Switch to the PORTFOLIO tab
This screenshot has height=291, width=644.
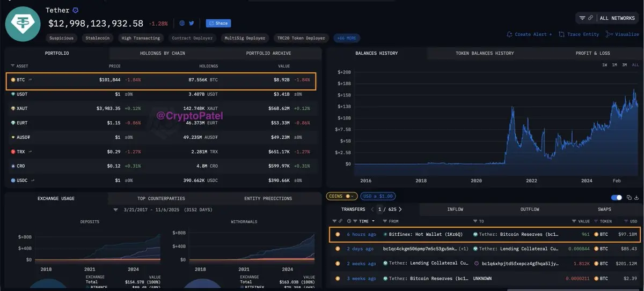pyautogui.click(x=57, y=53)
